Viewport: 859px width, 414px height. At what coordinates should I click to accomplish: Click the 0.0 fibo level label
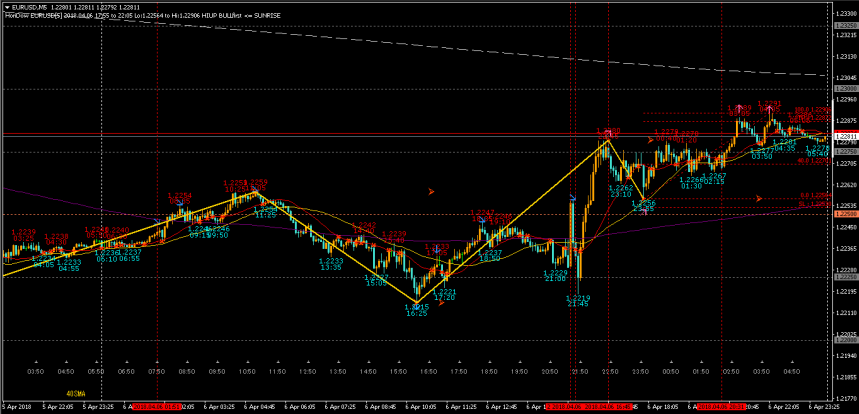816,195
